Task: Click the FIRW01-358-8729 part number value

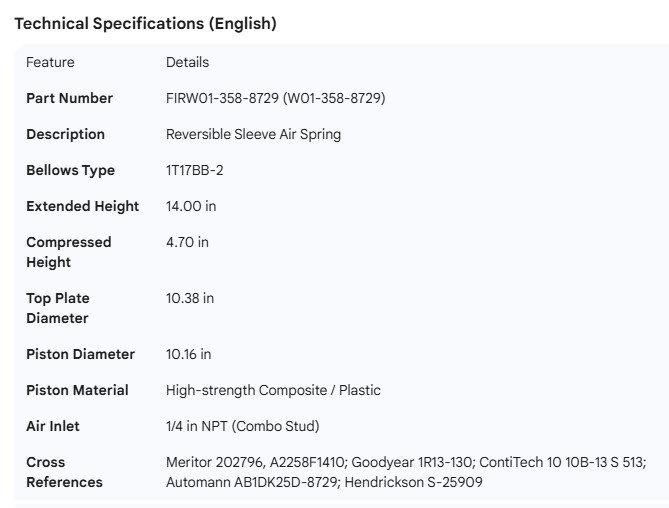Action: coord(275,98)
